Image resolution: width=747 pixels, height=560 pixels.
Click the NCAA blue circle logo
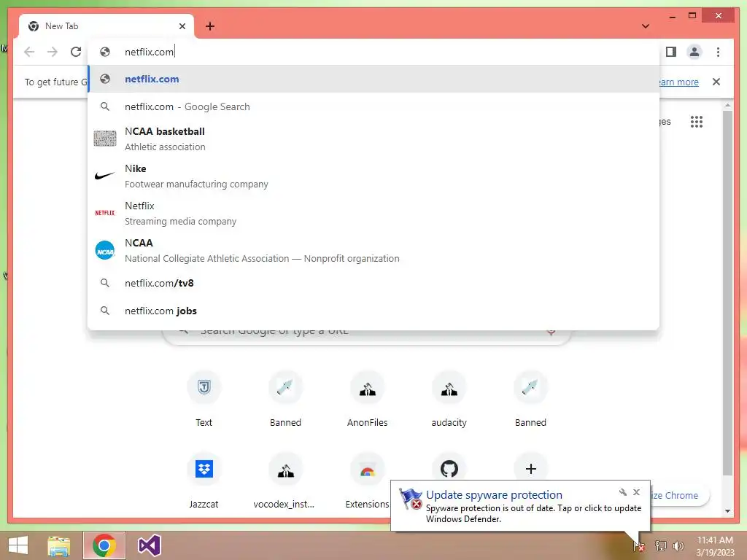105,250
